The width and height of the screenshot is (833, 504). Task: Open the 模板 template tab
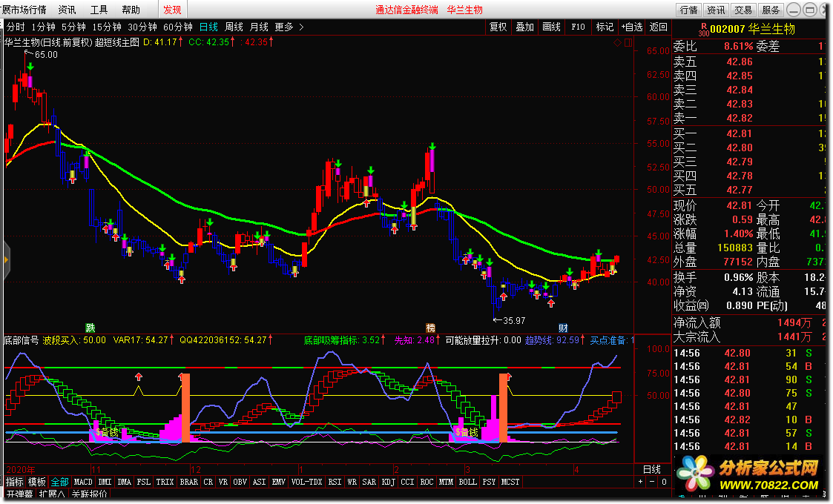pyautogui.click(x=36, y=482)
